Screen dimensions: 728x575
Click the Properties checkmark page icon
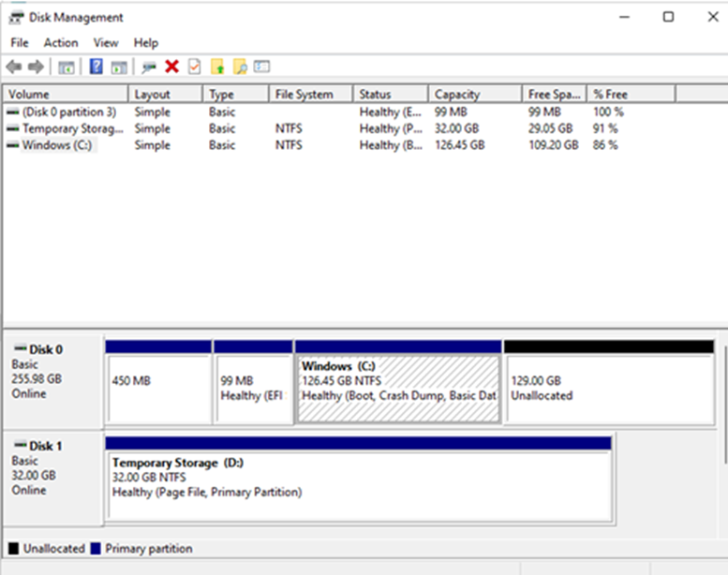195,66
